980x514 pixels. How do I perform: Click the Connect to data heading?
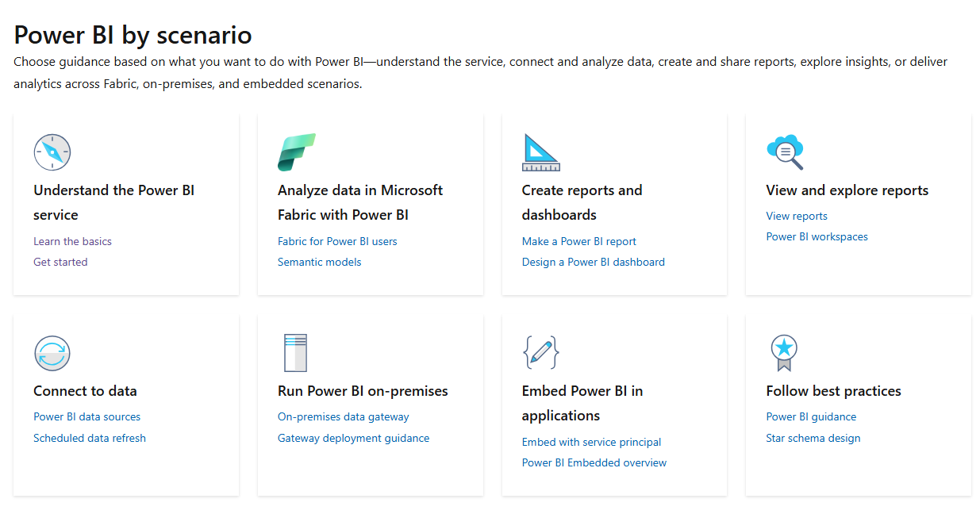point(85,391)
